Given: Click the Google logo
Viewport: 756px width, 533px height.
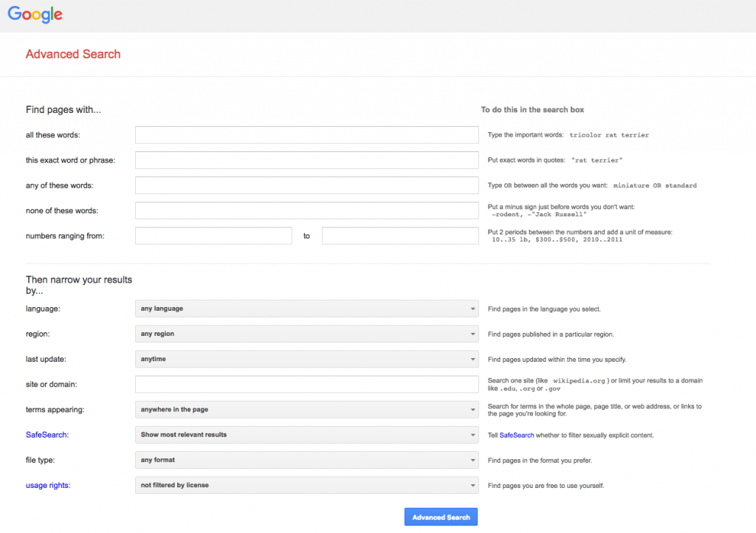Looking at the screenshot, I should pos(35,14).
